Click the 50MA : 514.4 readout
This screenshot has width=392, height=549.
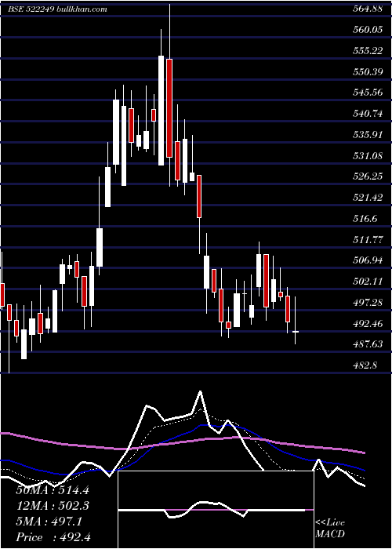(x=53, y=490)
